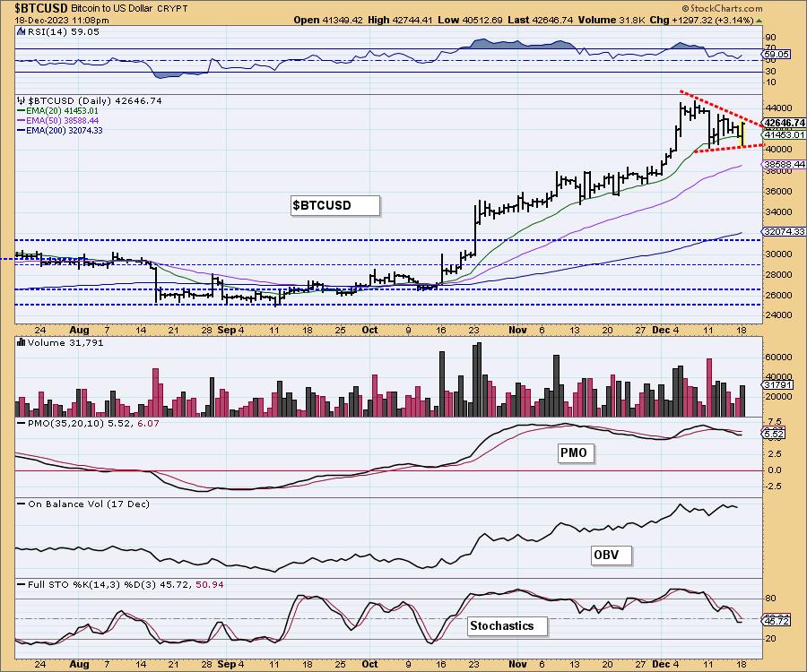The width and height of the screenshot is (807, 672).
Task: Click Nov on the date axis under Stochastics
Action: click(x=517, y=664)
